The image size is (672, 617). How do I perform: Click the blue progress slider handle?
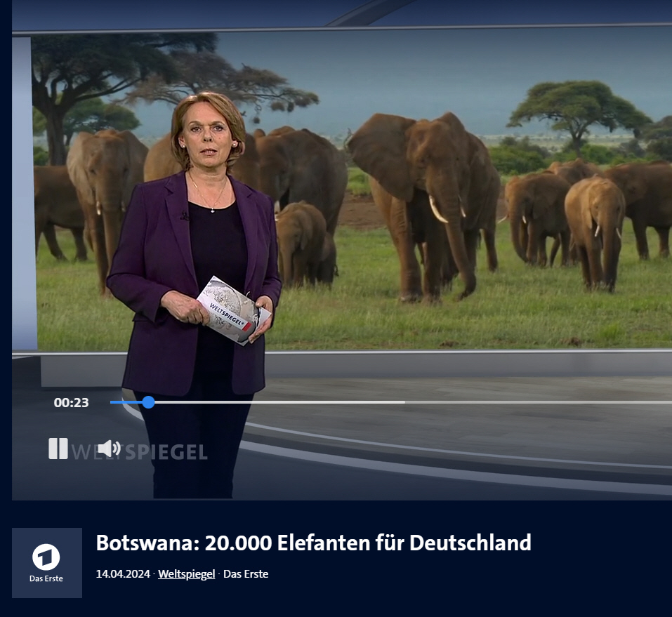(x=148, y=402)
